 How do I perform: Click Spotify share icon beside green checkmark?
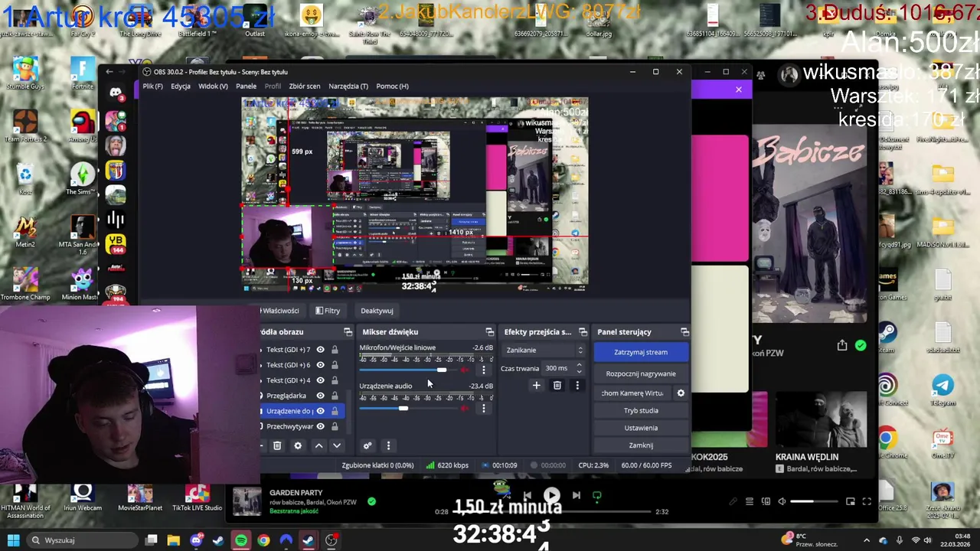tap(842, 346)
